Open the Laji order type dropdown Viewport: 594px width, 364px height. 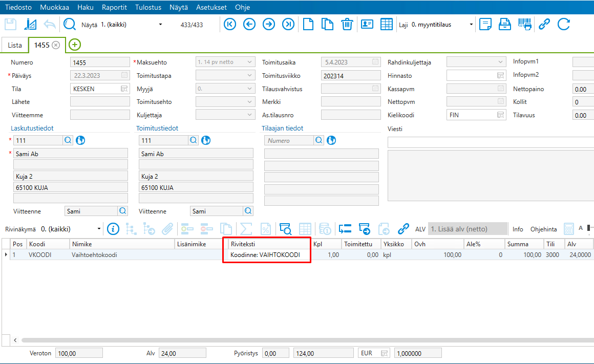click(471, 25)
